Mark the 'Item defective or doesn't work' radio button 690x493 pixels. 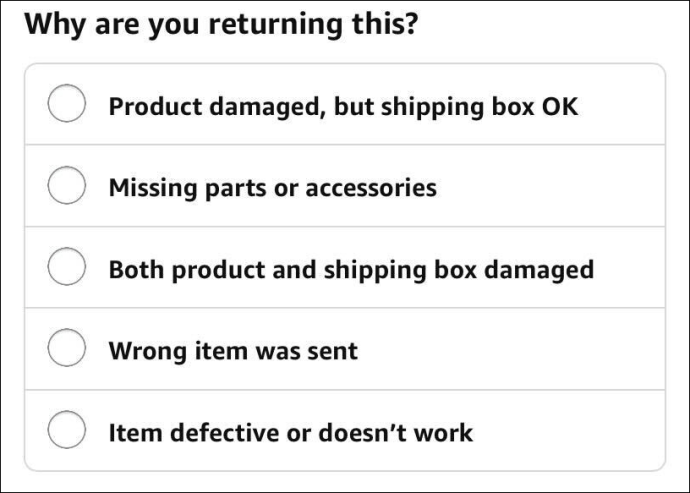(x=66, y=430)
